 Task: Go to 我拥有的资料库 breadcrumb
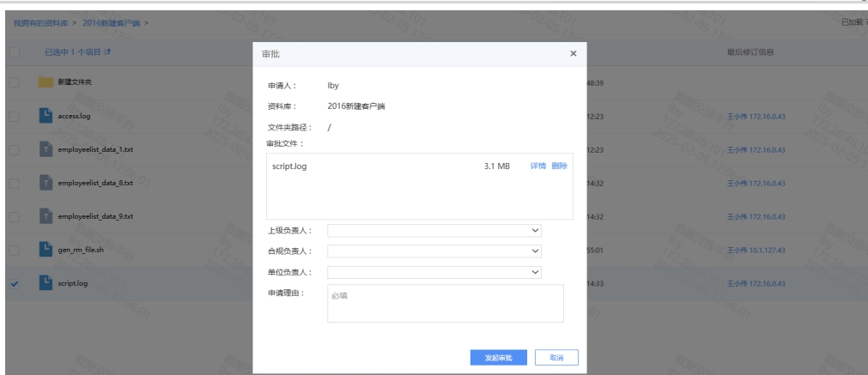(41, 23)
